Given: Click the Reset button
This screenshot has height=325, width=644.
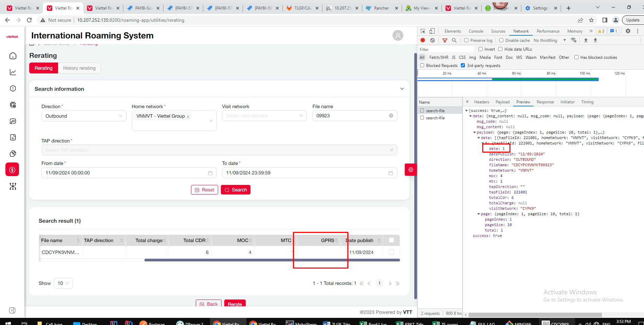Looking at the screenshot, I should point(205,190).
